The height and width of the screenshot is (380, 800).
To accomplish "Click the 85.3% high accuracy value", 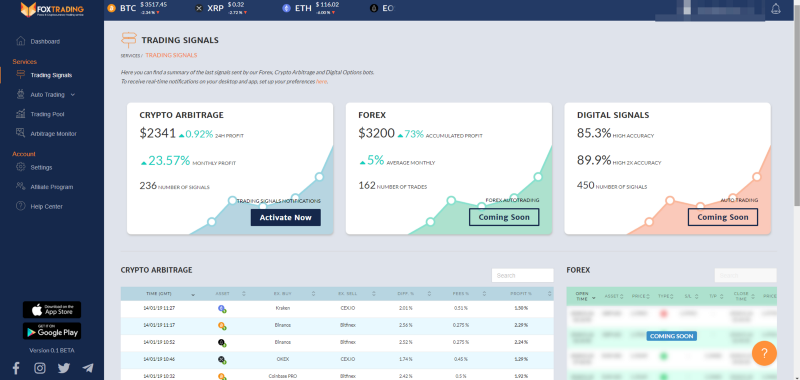I will pyautogui.click(x=594, y=133).
